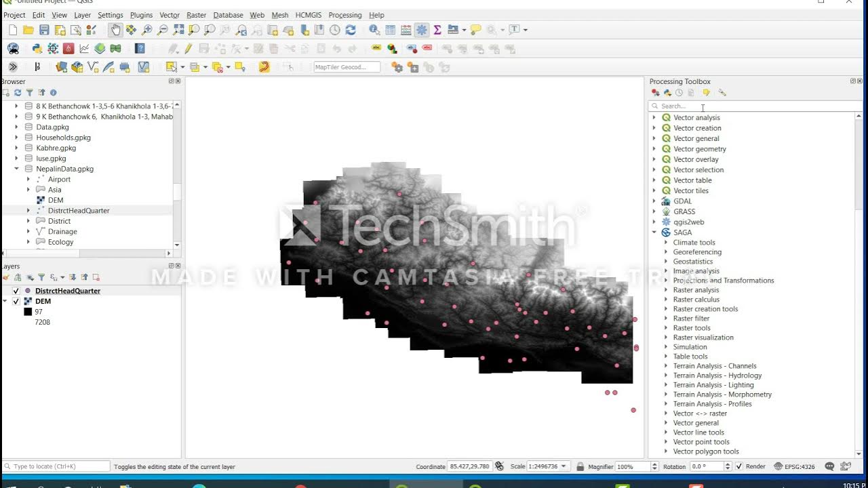Click Select Features by area tool
Image resolution: width=868 pixels, height=488 pixels.
171,66
